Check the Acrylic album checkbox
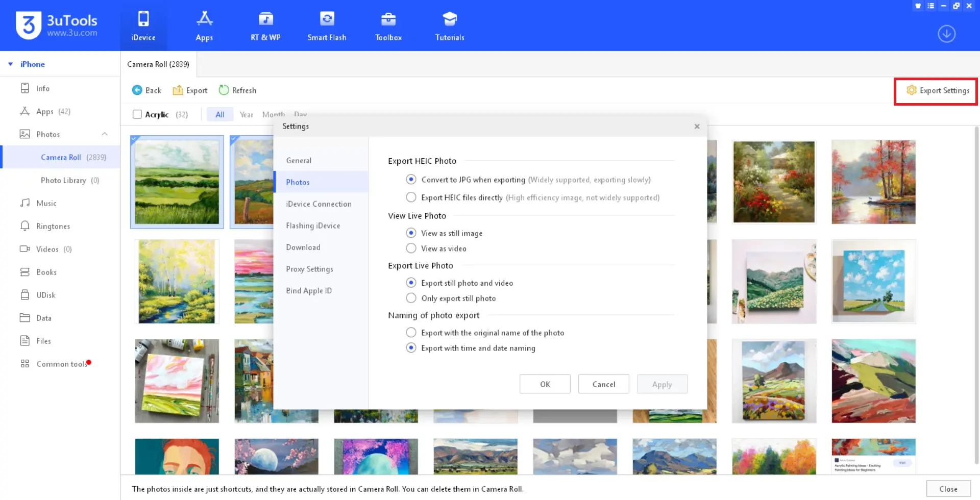 (x=137, y=114)
